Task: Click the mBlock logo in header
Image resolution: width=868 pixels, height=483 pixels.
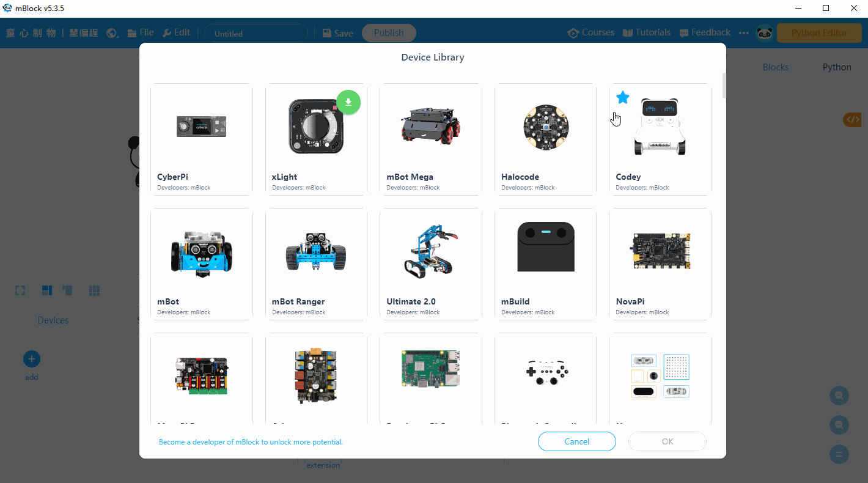Action: tap(51, 33)
